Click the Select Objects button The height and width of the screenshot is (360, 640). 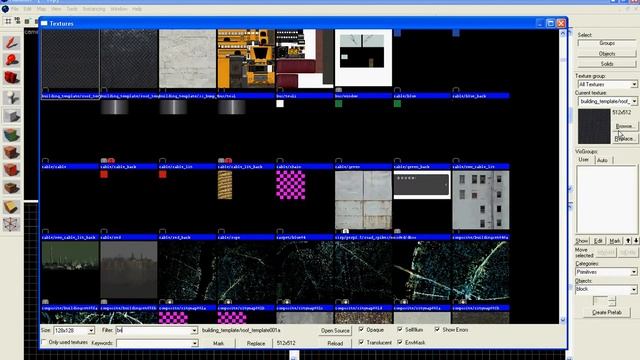tap(607, 53)
